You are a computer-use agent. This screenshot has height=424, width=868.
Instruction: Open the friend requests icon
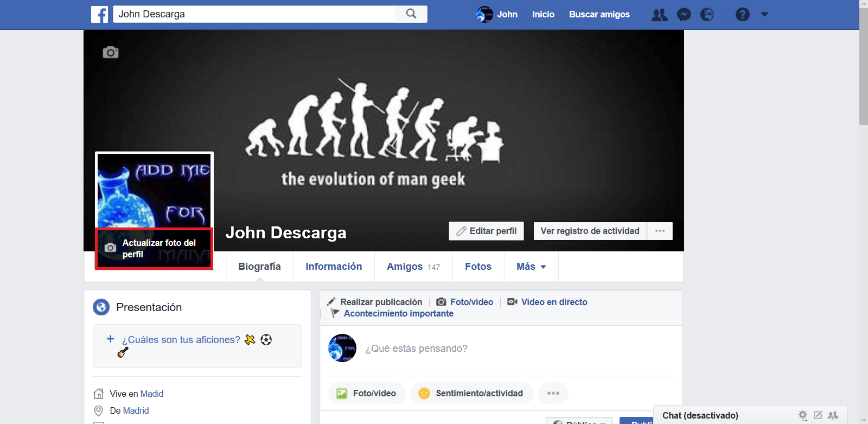[x=660, y=15]
